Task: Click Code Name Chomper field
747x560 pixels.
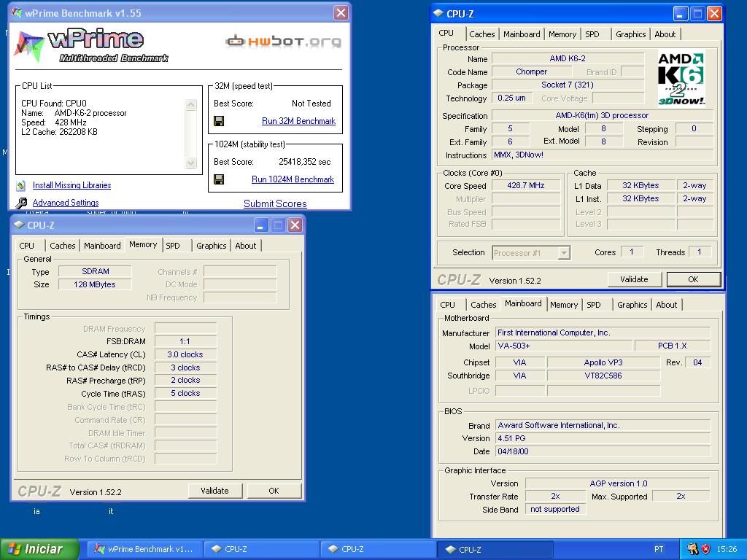Action: tap(532, 72)
